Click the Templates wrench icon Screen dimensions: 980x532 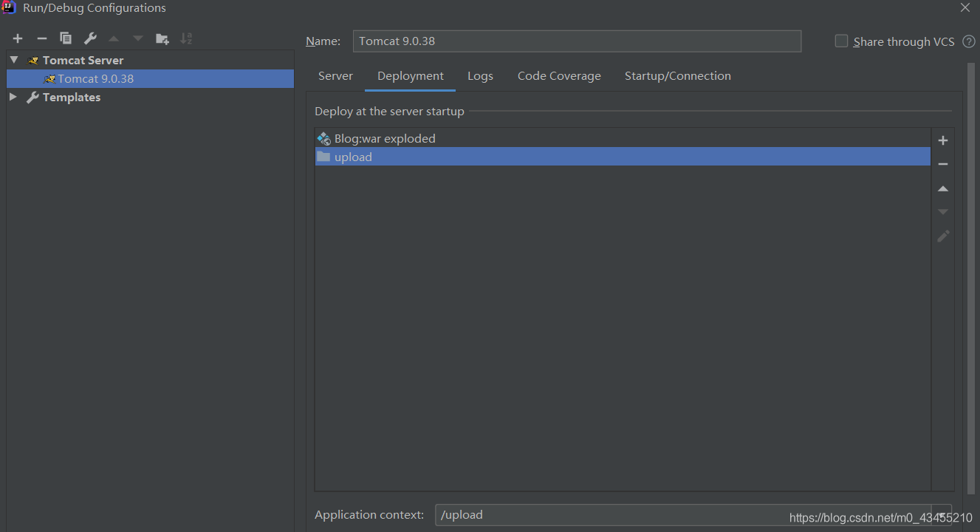click(x=32, y=98)
